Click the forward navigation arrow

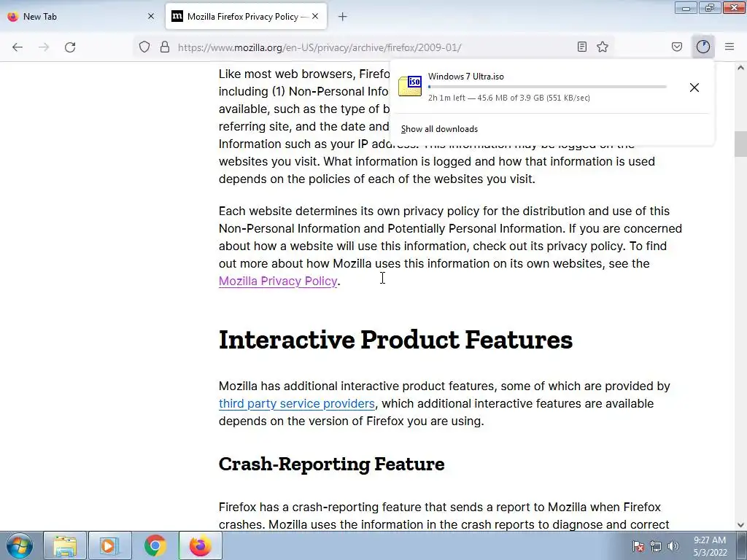tap(44, 47)
